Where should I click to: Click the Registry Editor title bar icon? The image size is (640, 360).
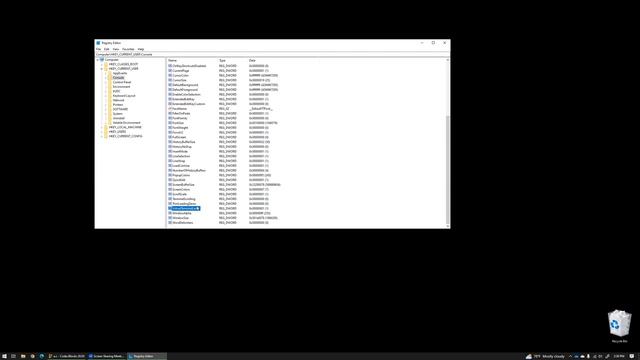(98, 43)
